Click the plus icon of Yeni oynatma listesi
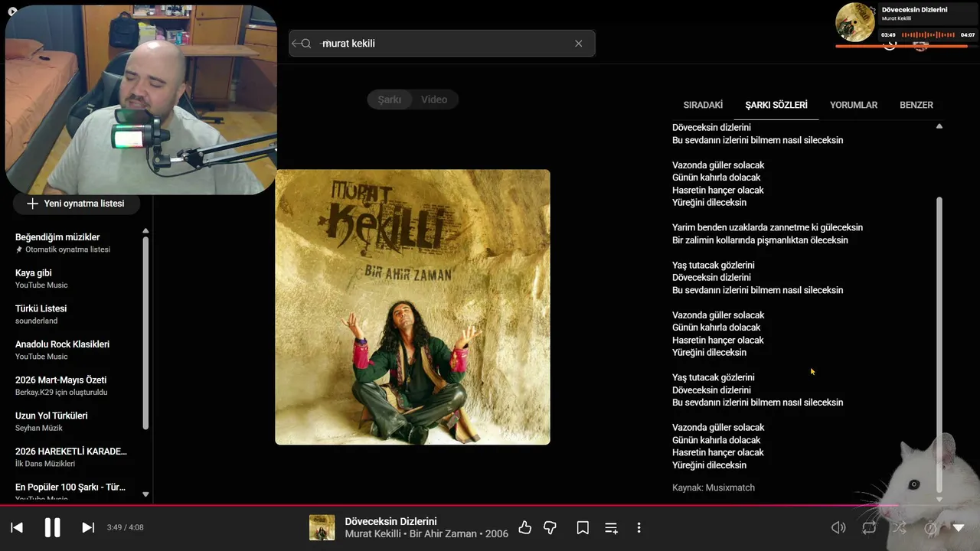Viewport: 980px width, 551px height. pyautogui.click(x=32, y=204)
